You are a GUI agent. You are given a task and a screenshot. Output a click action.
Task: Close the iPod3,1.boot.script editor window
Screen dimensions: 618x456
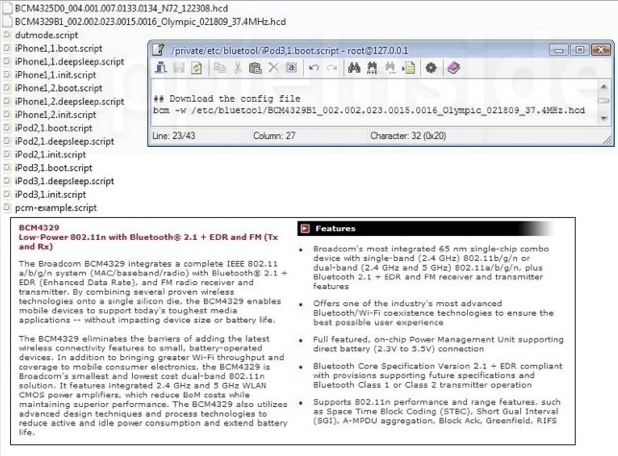point(601,50)
